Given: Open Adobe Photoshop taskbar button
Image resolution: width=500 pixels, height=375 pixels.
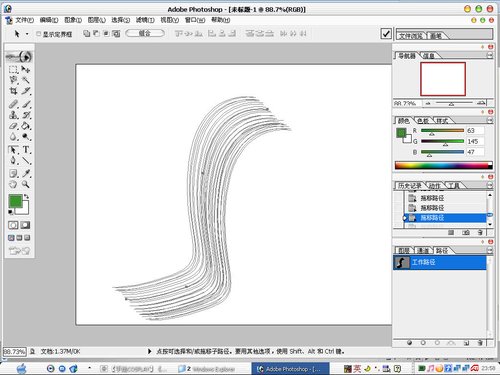Looking at the screenshot, I should pyautogui.click(x=290, y=369).
